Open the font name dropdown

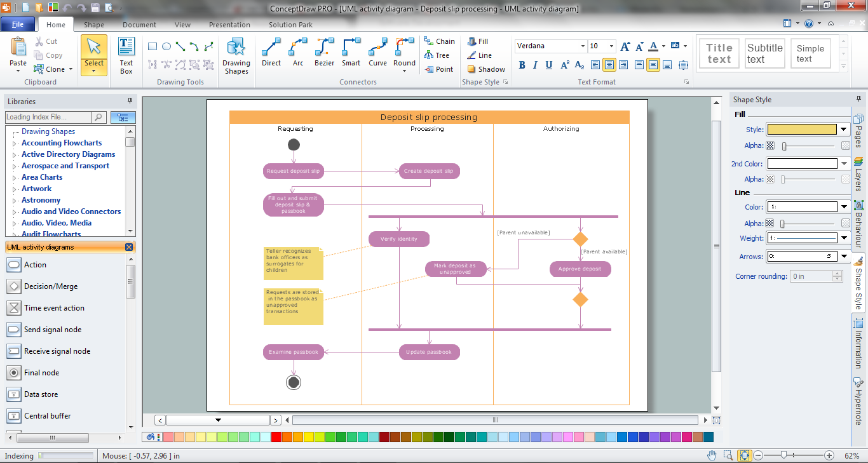click(583, 46)
